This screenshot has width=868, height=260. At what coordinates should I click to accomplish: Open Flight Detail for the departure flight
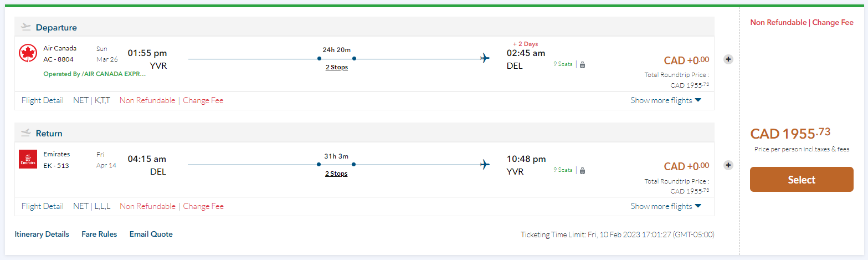(43, 100)
